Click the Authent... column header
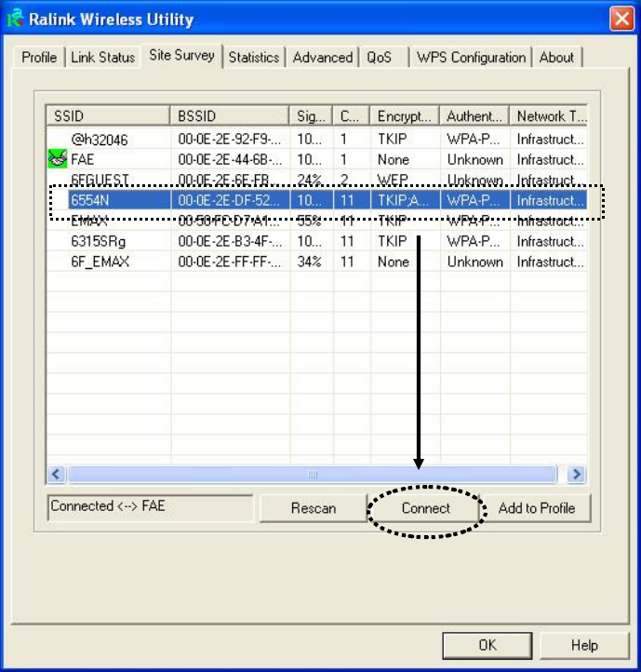This screenshot has width=641, height=672. pos(474,115)
